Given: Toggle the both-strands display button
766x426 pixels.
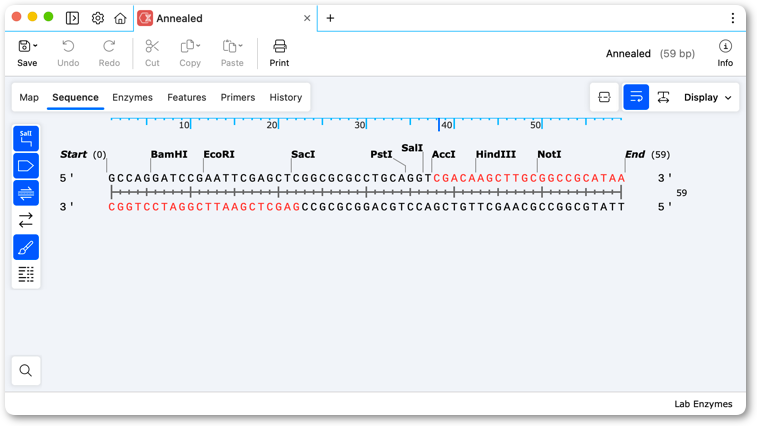Looking at the screenshot, I should (26, 193).
